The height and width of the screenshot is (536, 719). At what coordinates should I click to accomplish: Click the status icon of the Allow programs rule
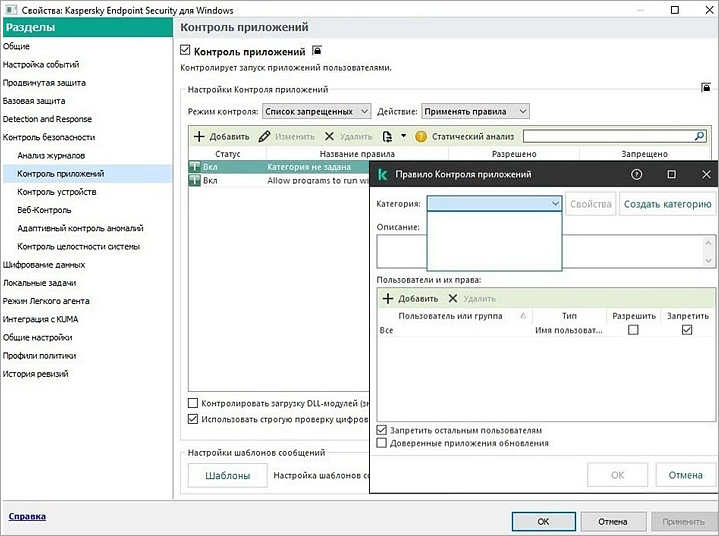tap(195, 180)
